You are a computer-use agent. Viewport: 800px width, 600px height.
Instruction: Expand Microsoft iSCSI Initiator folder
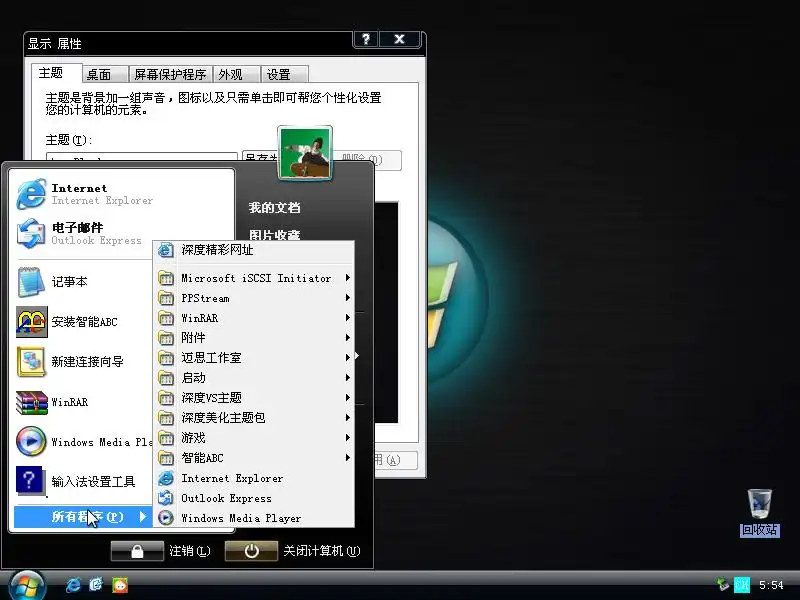tap(254, 278)
